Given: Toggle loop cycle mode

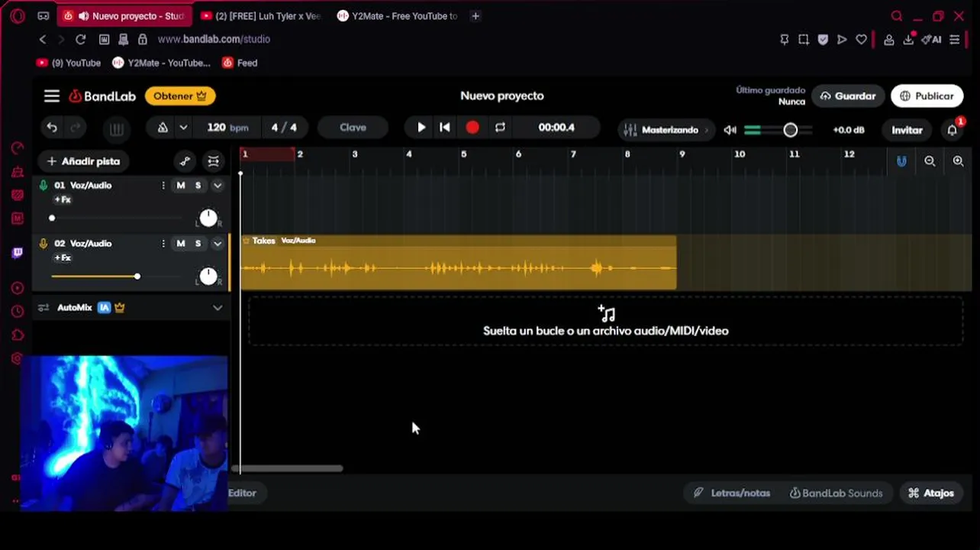Looking at the screenshot, I should [500, 128].
